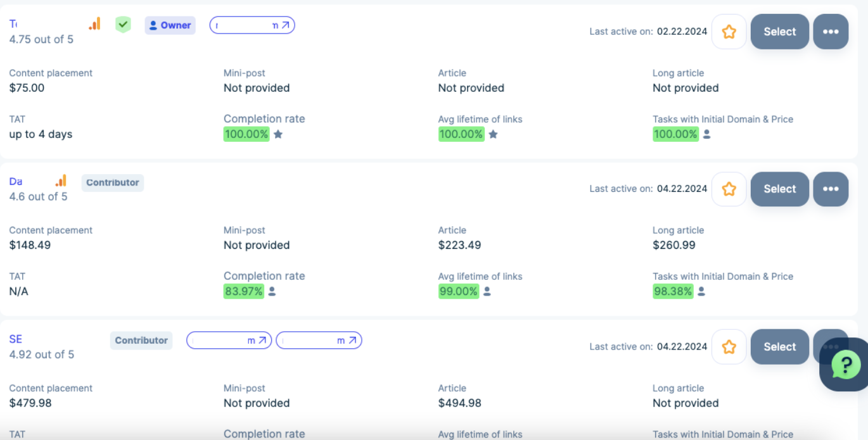Screen dimensions: 868x440
Task: Click person icon beside 83.97% completion rate
Action: (x=272, y=291)
